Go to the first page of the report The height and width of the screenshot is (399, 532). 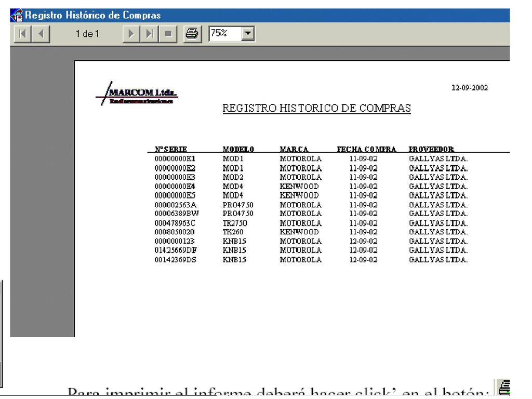coord(23,34)
